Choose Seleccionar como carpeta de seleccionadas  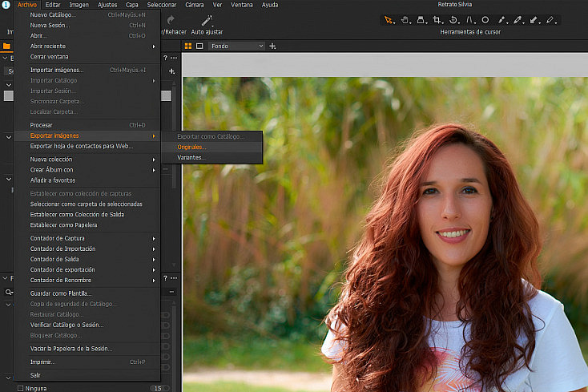pyautogui.click(x=87, y=204)
